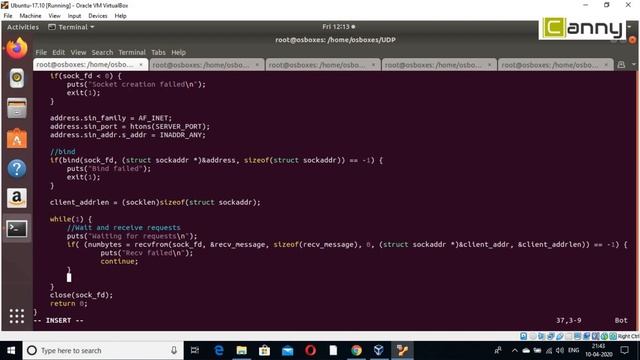Click the Cortana microphone icon

point(174,350)
